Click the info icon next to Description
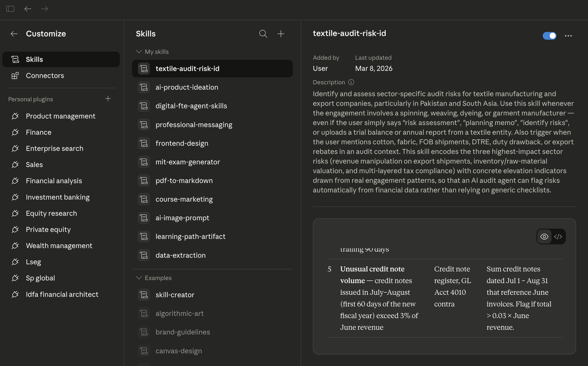588x366 pixels. click(351, 82)
